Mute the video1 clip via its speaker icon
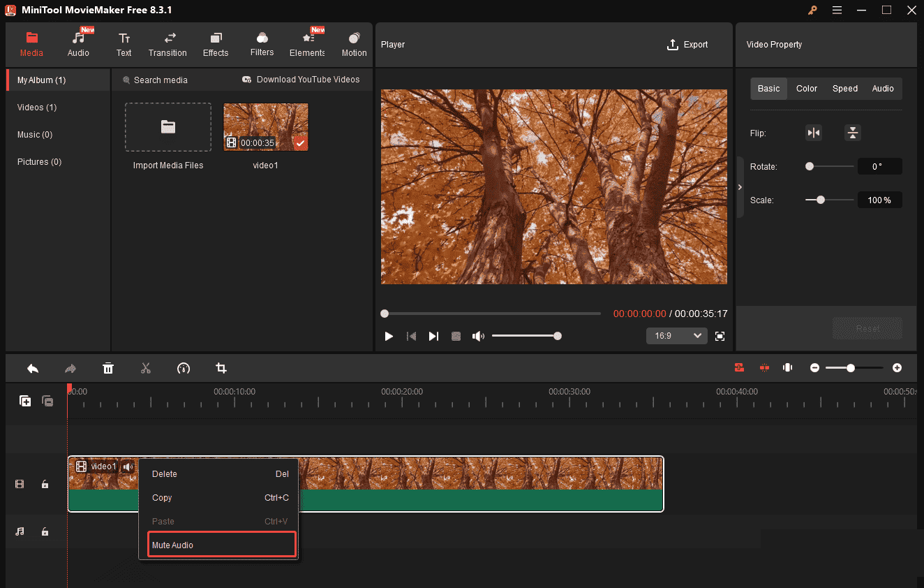924x588 pixels. tap(128, 466)
